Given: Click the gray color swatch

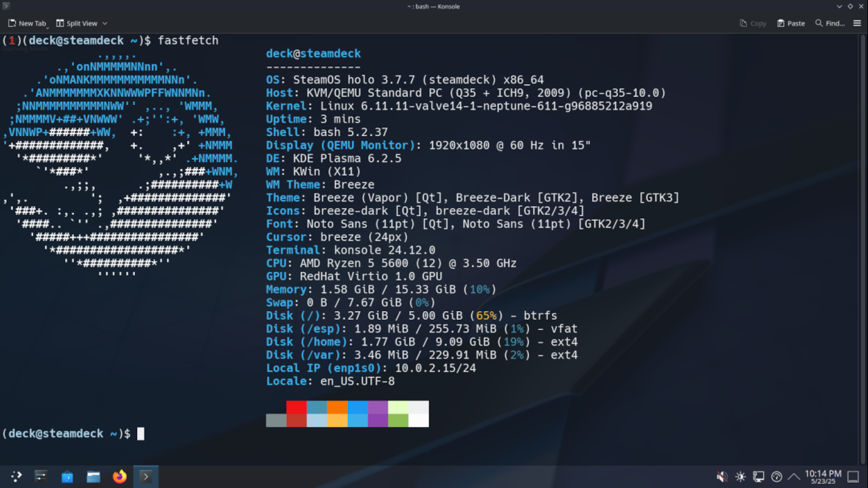Looking at the screenshot, I should click(276, 420).
